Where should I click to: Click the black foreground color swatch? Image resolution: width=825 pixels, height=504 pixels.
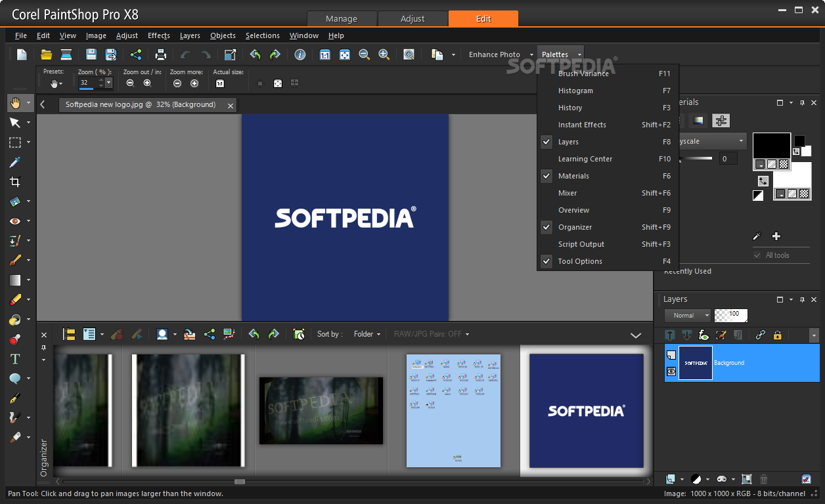(771, 146)
